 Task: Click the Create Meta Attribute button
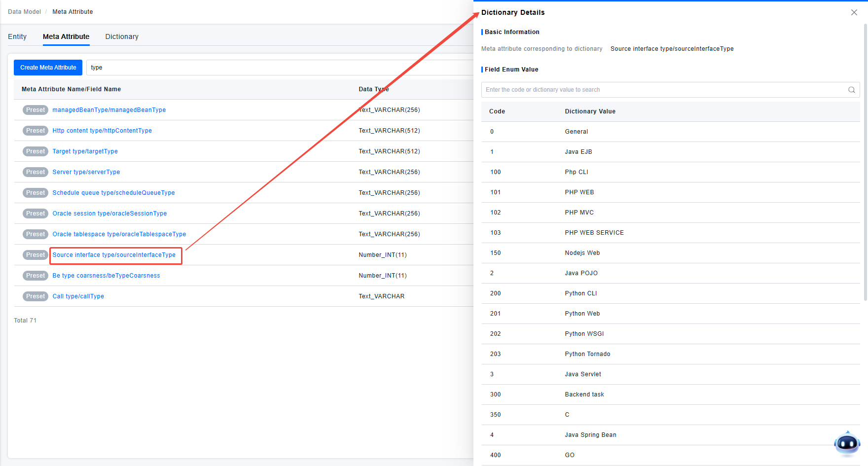click(48, 68)
